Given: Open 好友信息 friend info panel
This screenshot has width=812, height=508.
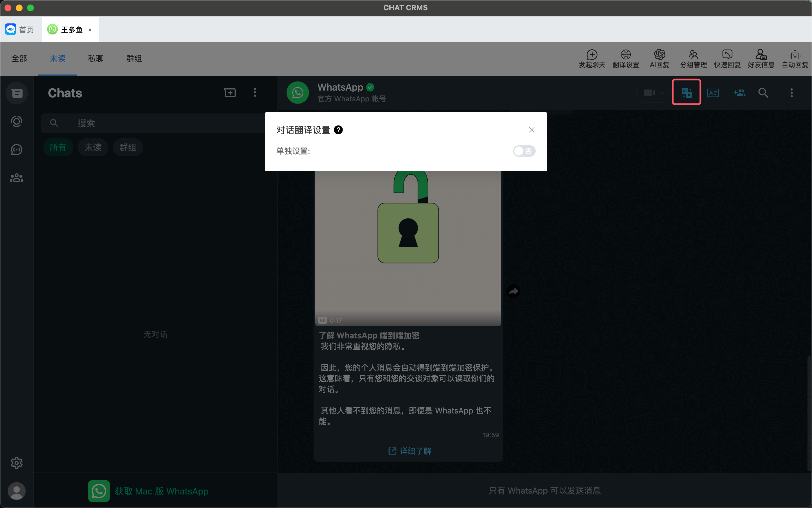Looking at the screenshot, I should [x=761, y=58].
